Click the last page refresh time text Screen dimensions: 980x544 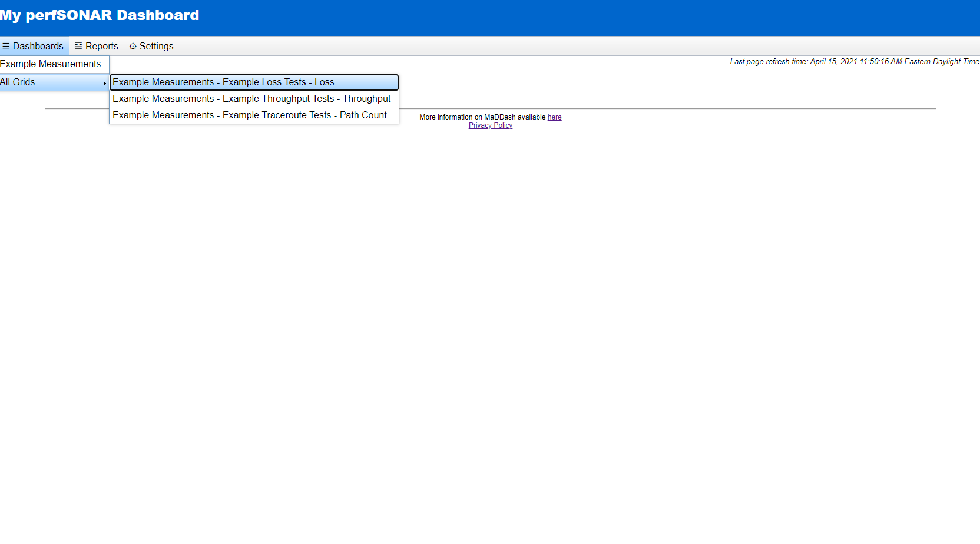point(855,61)
